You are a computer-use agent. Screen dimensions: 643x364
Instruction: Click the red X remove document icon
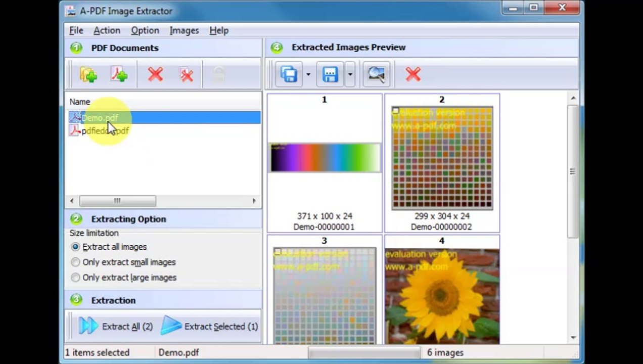(155, 75)
